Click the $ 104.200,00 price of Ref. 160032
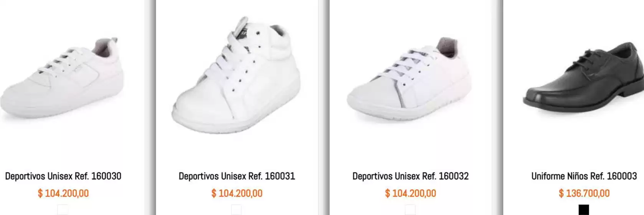The height and width of the screenshot is (215, 644). tap(410, 193)
